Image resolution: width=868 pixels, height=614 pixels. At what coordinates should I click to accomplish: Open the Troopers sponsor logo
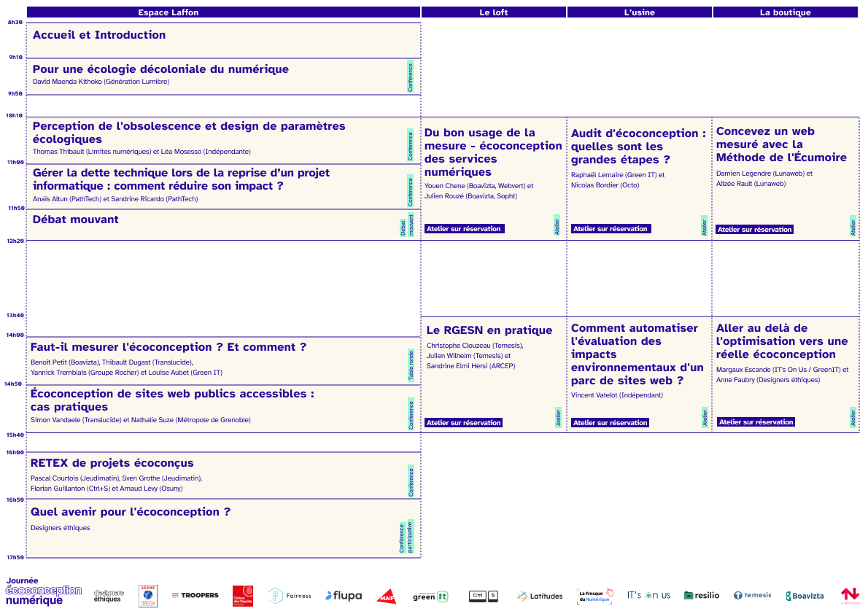(195, 595)
